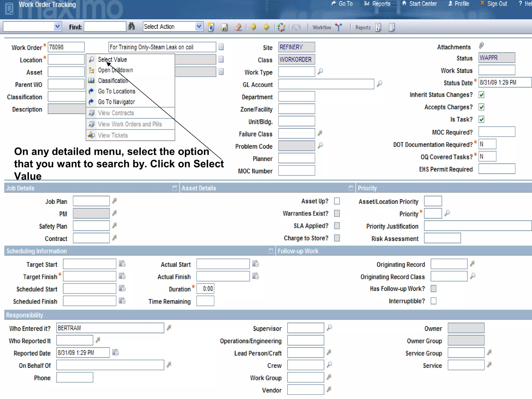Image resolution: width=532 pixels, height=399 pixels.
Task: Click the binoculars Find icon
Action: click(x=131, y=26)
